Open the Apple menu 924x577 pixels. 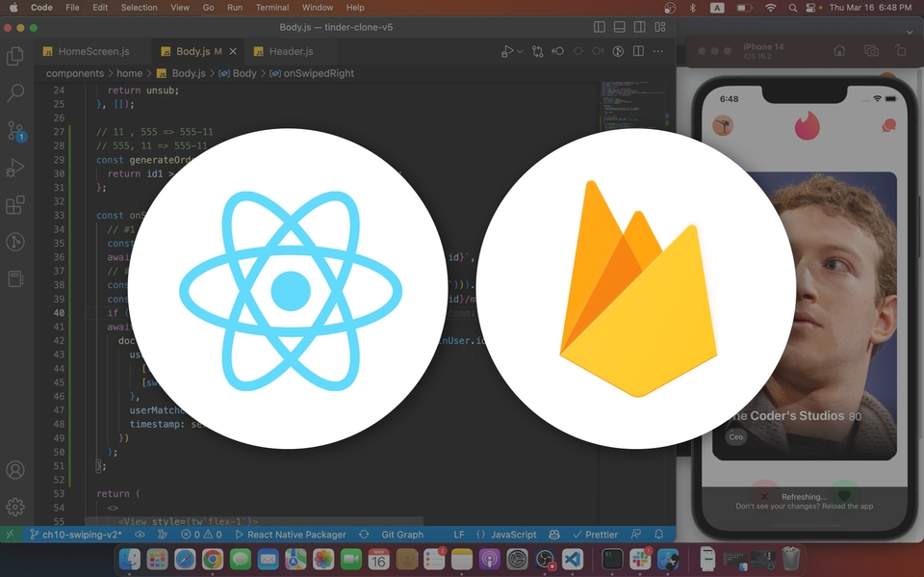(13, 8)
